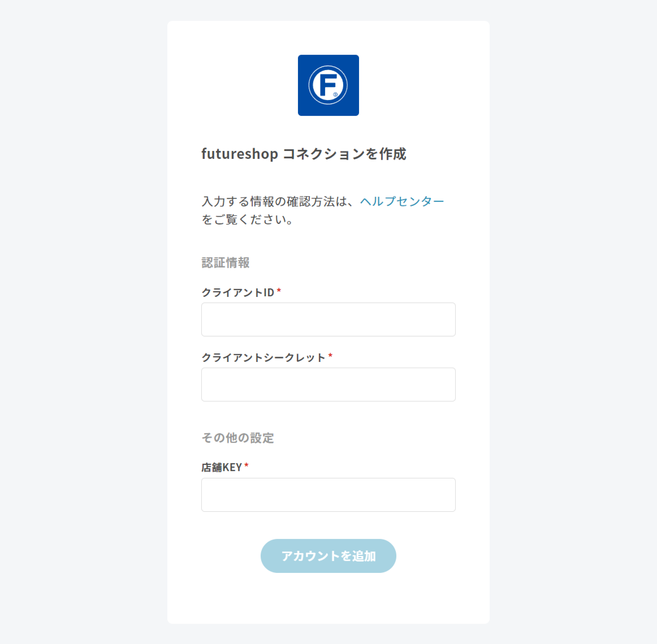
Task: Click the registered mark in the logo
Action: click(335, 94)
